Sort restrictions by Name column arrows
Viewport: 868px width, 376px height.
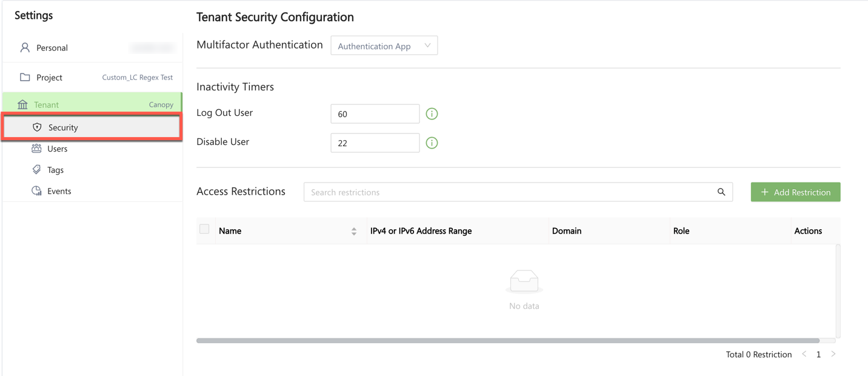[x=354, y=231]
